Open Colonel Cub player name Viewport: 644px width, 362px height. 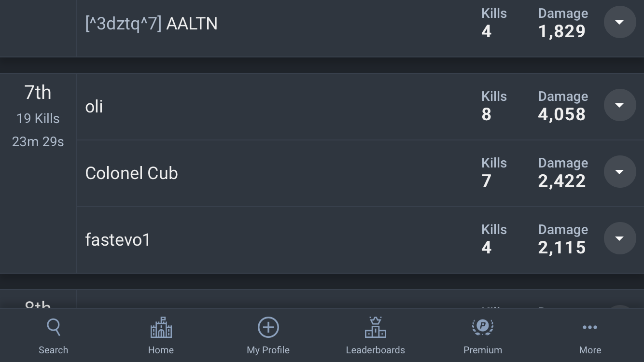click(131, 173)
